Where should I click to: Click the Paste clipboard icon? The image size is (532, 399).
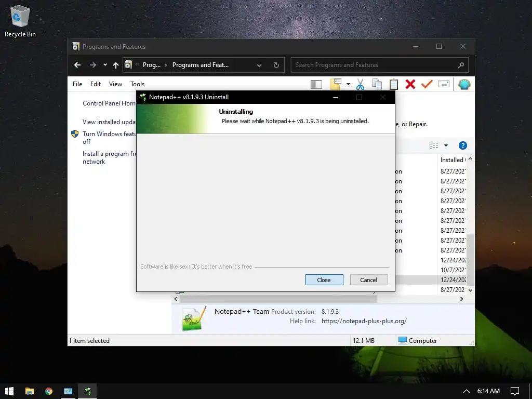tap(394, 84)
